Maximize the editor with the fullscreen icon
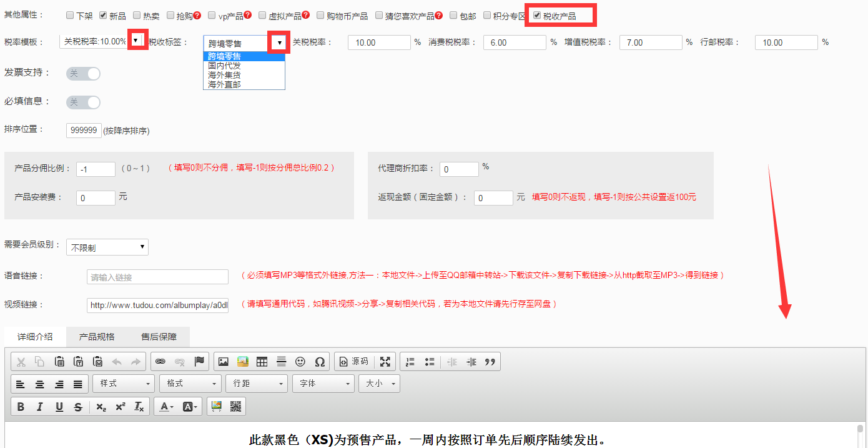Screen dimensions: 868x448 tap(385, 362)
